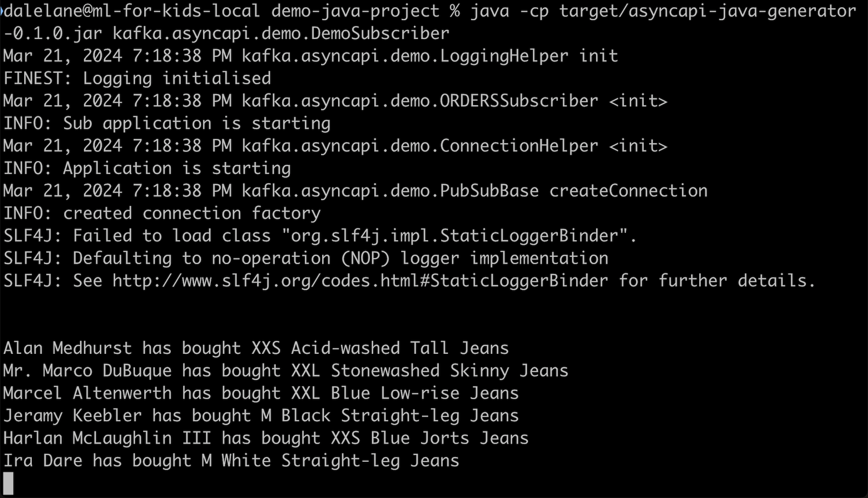Click the "INFO: Sub application is starting" line

coord(167,123)
